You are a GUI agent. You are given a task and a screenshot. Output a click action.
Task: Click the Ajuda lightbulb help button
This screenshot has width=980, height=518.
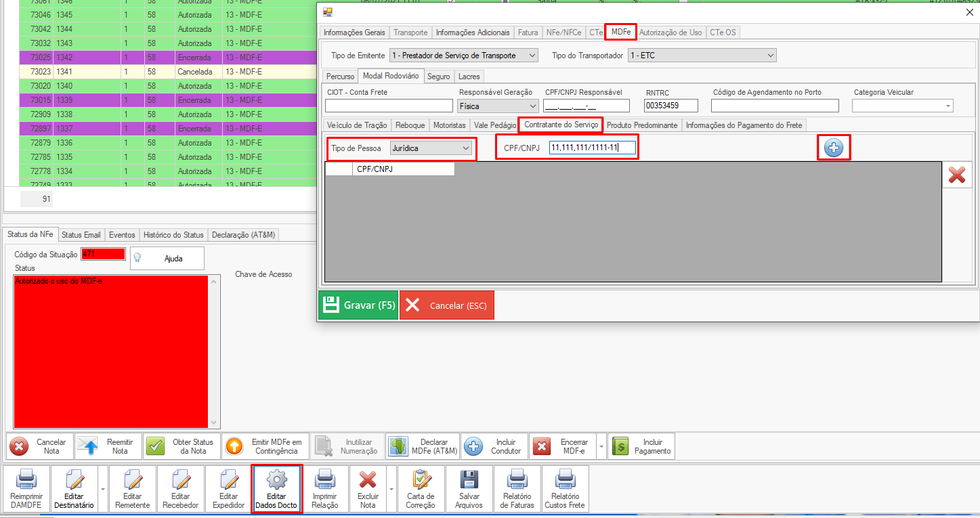[167, 258]
